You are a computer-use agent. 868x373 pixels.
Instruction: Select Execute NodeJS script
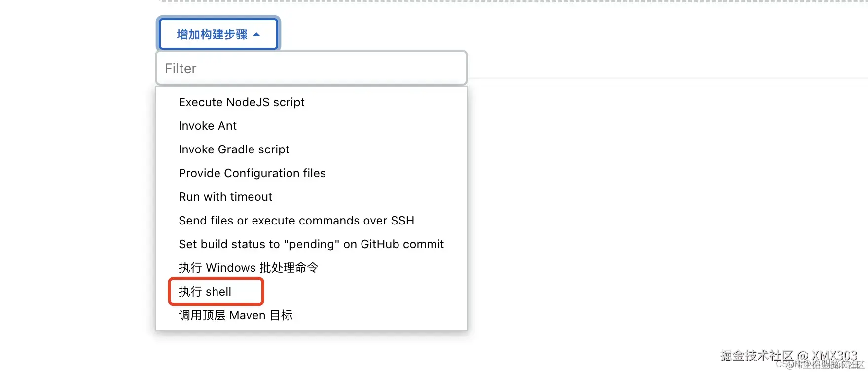tap(241, 102)
